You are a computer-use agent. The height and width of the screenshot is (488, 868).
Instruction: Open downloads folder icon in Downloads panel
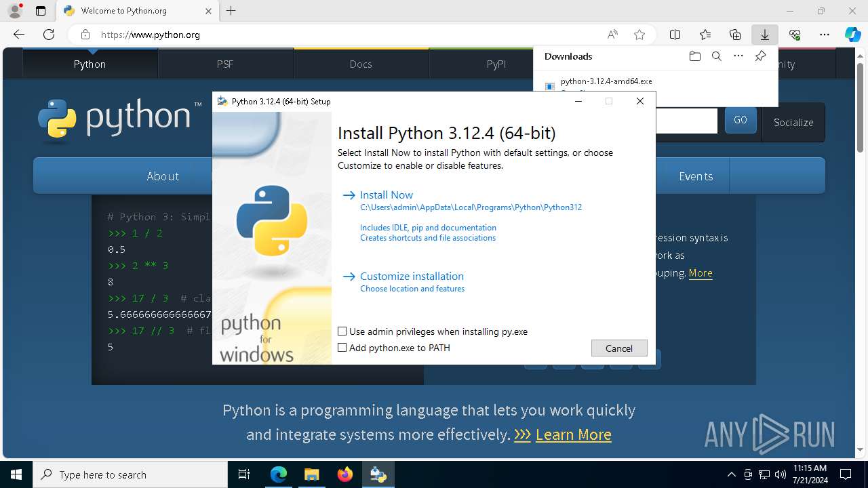694,56
